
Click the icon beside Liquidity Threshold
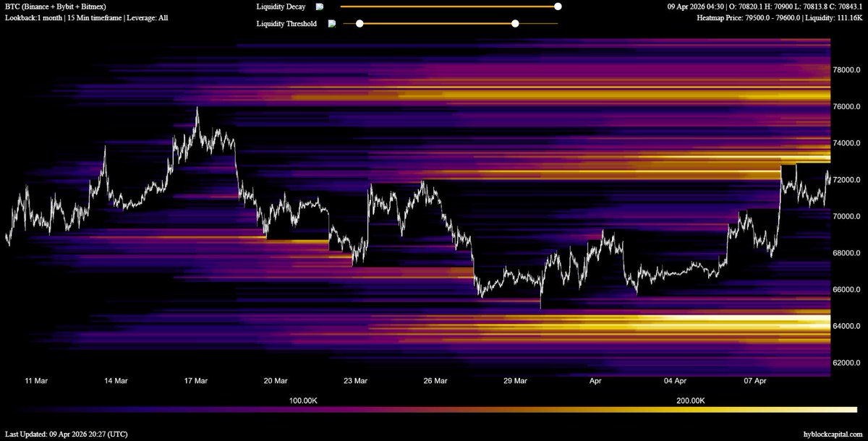tap(332, 23)
